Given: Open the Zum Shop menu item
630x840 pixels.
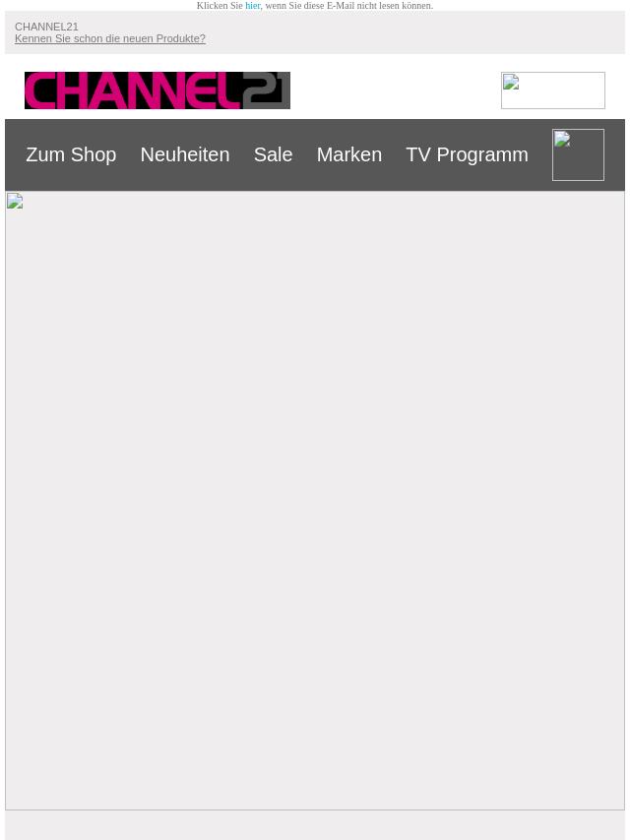Looking at the screenshot, I should (x=71, y=154).
